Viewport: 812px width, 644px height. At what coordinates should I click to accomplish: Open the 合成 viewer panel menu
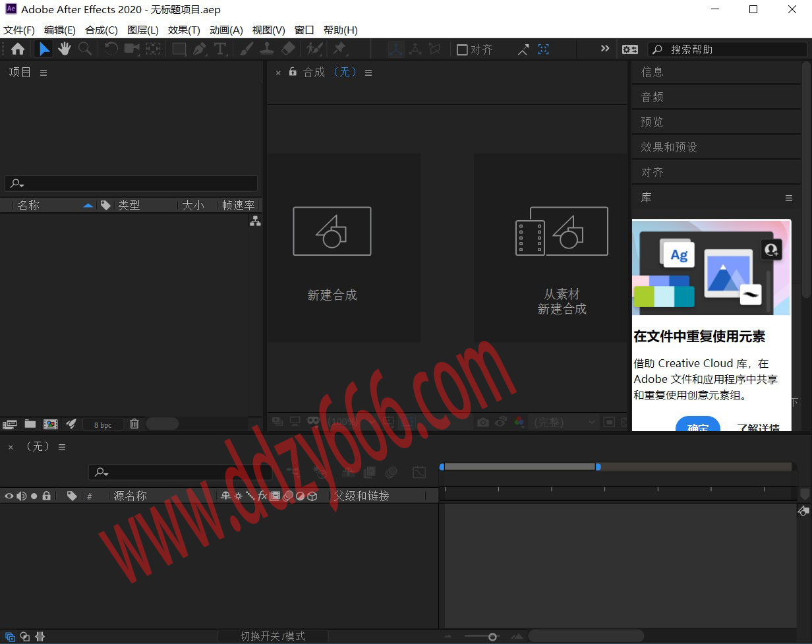368,73
